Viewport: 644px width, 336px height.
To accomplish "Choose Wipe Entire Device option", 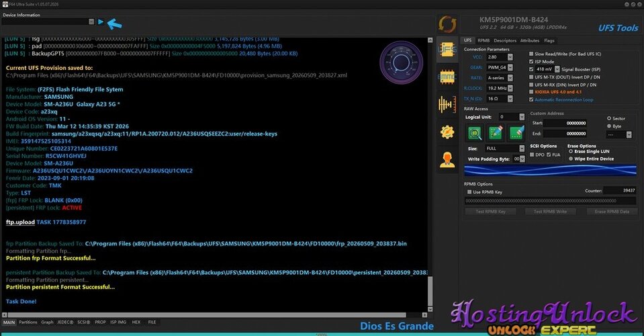I will coord(571,159).
